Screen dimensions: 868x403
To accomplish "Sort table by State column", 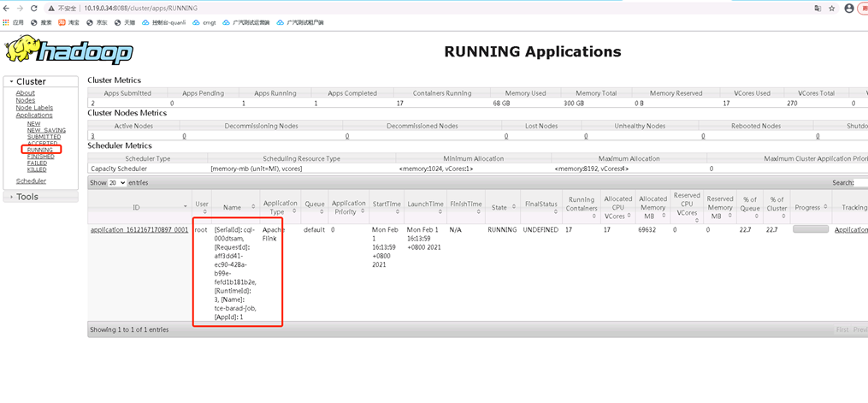I will pyautogui.click(x=503, y=207).
